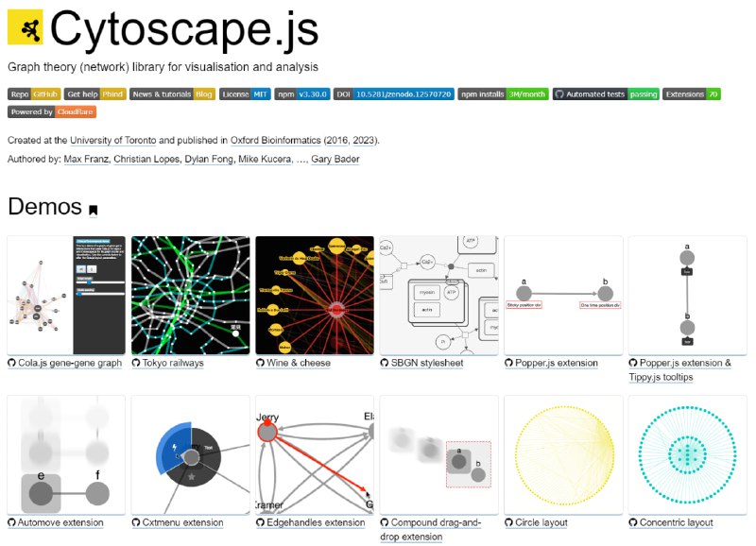Click the yellow Cytoscape.js logo icon

tap(26, 27)
